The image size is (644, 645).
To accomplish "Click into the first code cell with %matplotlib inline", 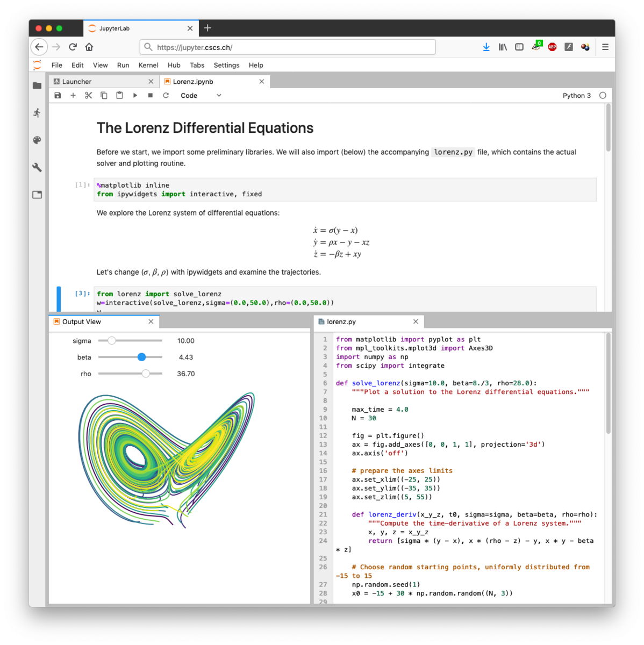I will [x=345, y=190].
